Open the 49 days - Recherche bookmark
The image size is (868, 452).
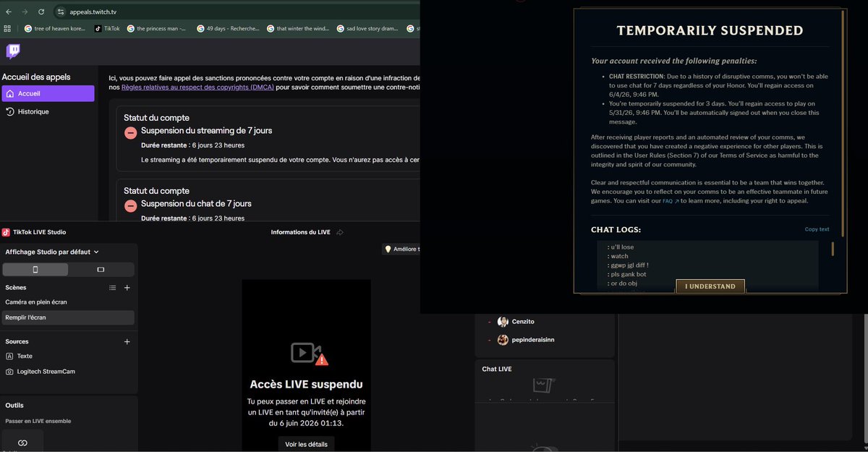click(x=228, y=29)
